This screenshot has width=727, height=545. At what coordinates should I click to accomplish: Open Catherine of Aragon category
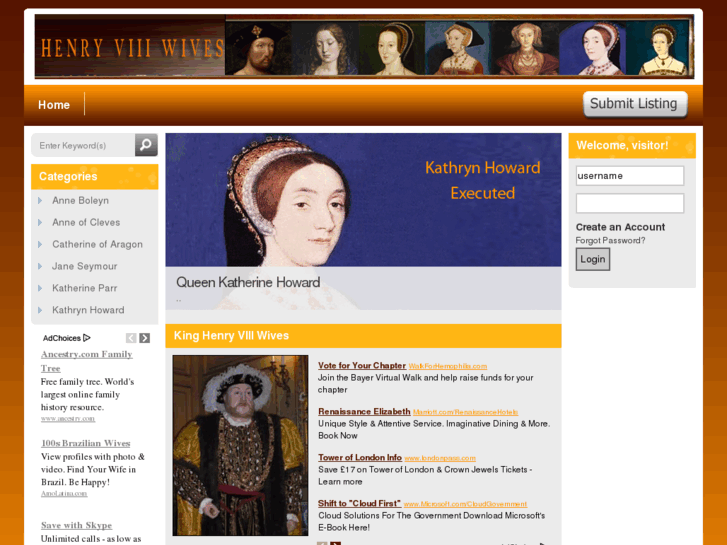coord(97,244)
